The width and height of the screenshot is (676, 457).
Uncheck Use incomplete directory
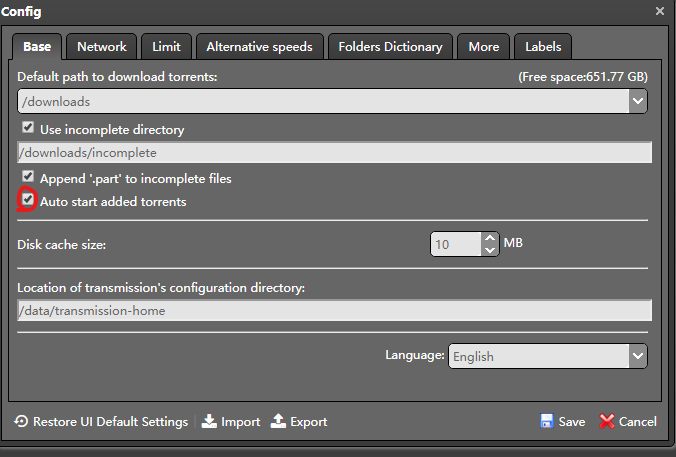(28, 127)
